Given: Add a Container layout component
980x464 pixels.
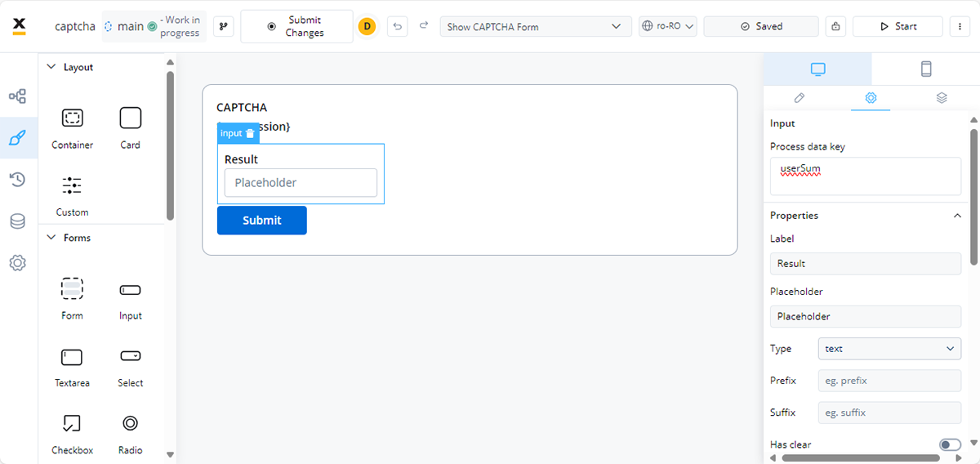Looking at the screenshot, I should 73,128.
